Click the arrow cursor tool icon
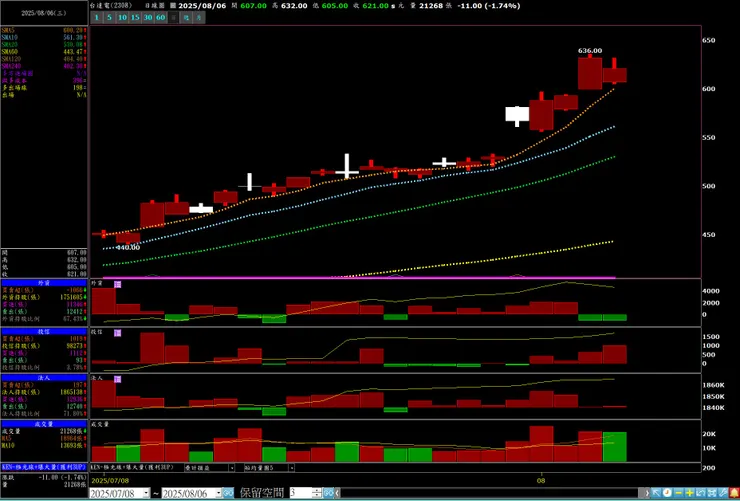The image size is (740, 501). (x=656, y=493)
